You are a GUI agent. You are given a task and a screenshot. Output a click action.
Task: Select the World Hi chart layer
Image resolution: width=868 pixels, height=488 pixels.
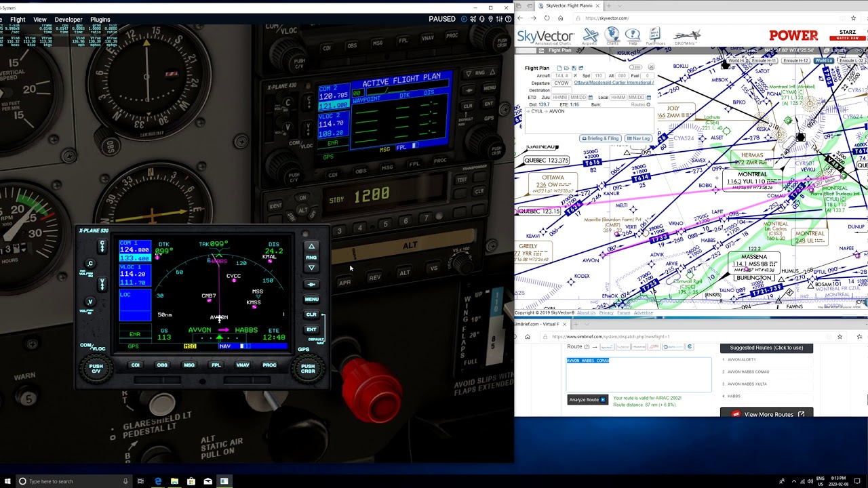736,60
